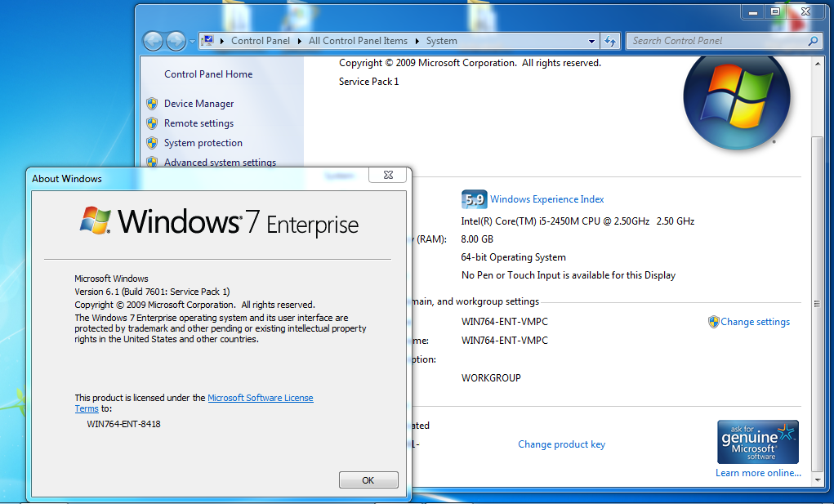Expand arrow before Control Panel breadcrumb
The height and width of the screenshot is (504, 834).
pyautogui.click(x=222, y=41)
